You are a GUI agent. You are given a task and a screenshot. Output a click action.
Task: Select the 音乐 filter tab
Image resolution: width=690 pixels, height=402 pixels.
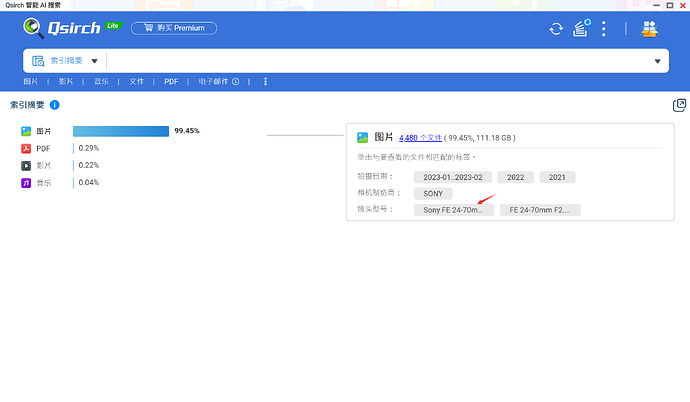(101, 81)
